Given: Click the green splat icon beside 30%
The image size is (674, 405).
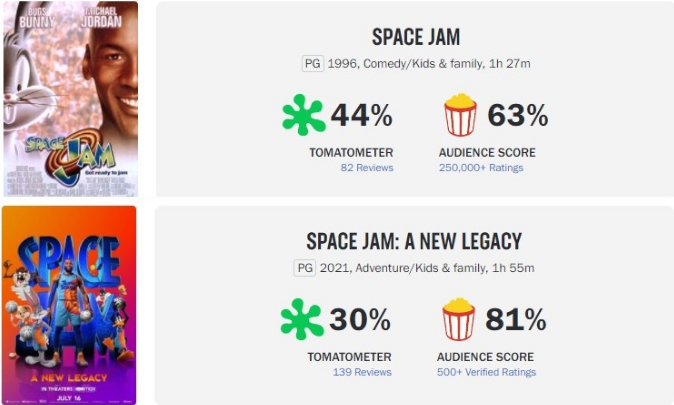Looking at the screenshot, I should click(302, 319).
